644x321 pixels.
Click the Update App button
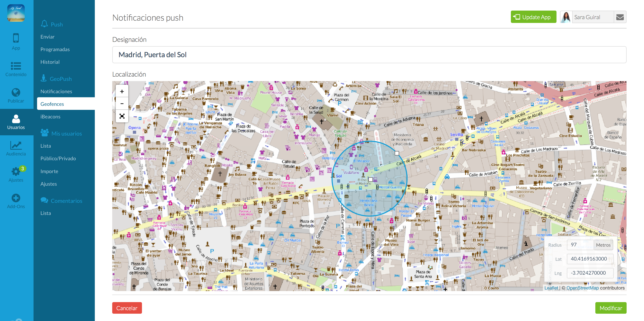pos(533,17)
